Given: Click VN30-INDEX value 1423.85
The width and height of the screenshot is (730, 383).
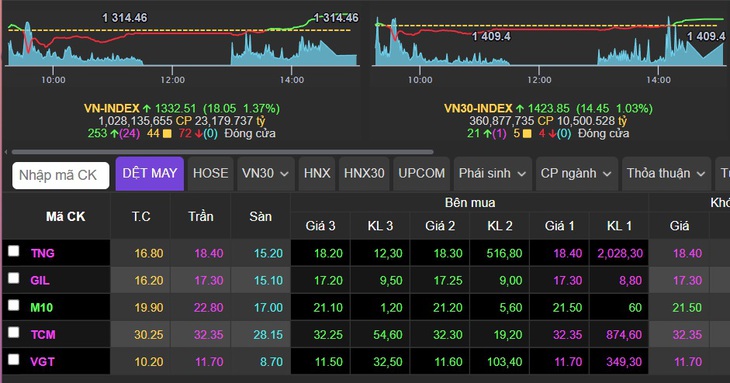Looking at the screenshot, I should 548,108.
